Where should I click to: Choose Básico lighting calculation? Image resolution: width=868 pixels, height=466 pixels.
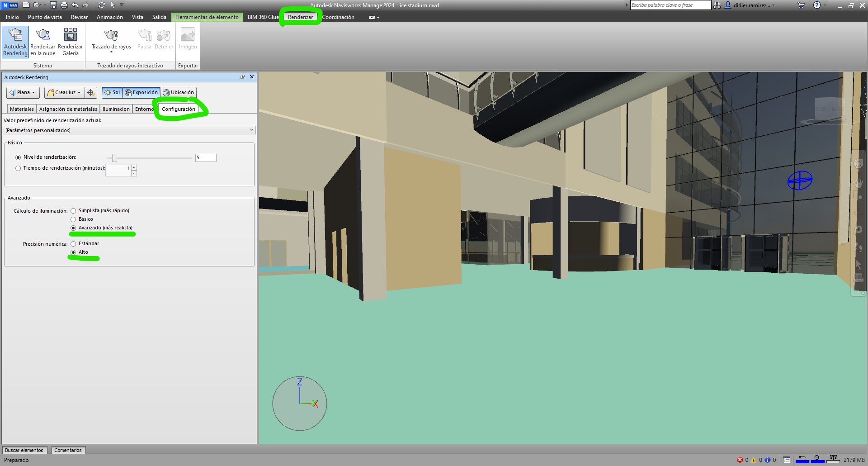click(73, 219)
